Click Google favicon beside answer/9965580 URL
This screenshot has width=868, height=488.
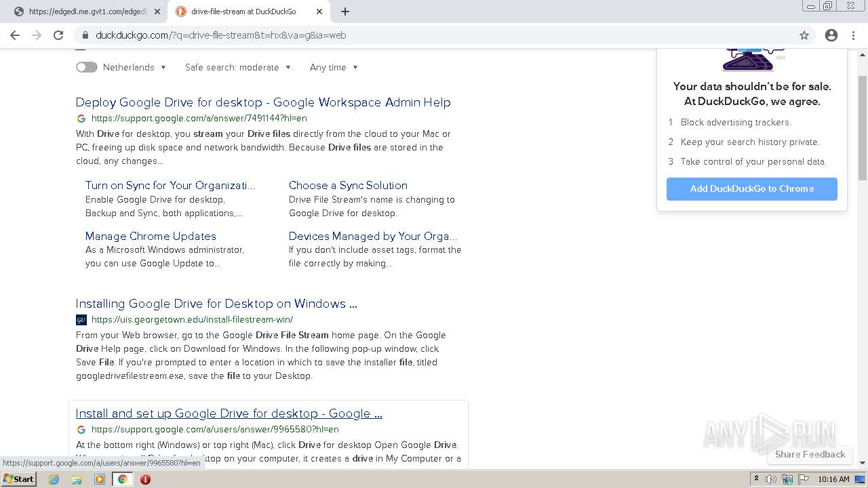tap(81, 429)
